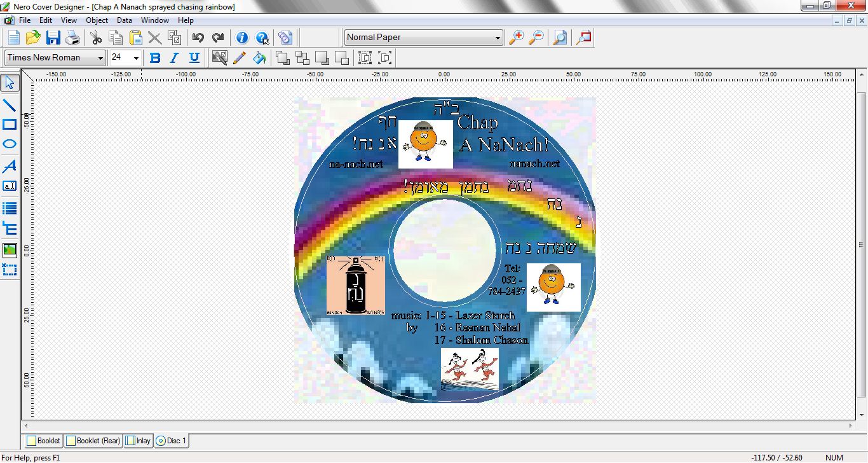Switch to the Booklet (Rear) view
Image resolution: width=868 pixels, height=463 pixels.
93,440
